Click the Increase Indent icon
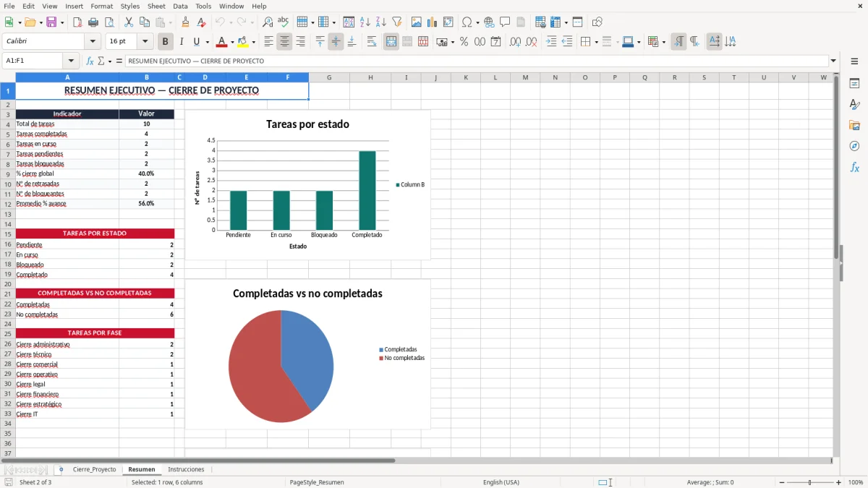Screen dimensions: 868x488 pyautogui.click(x=551, y=42)
